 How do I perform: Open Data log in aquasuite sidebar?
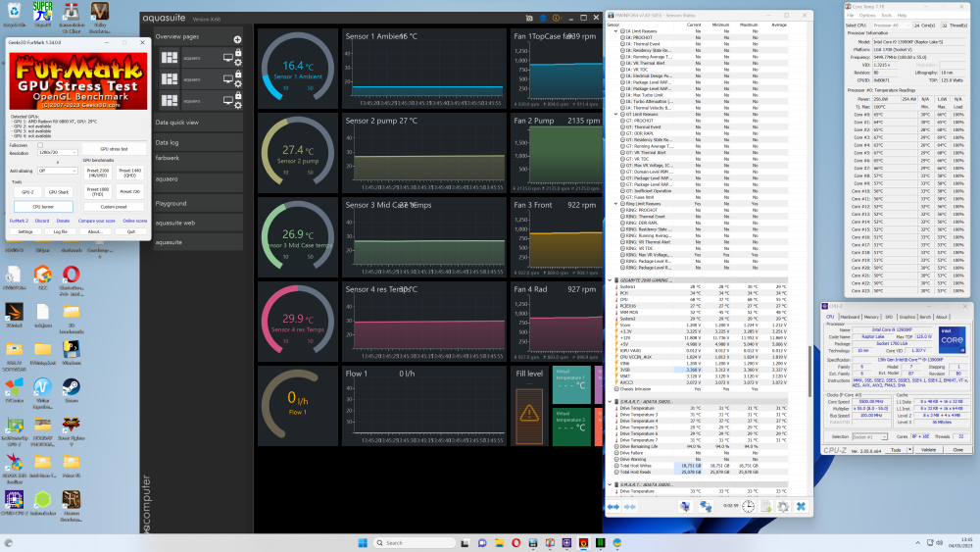[x=198, y=142]
